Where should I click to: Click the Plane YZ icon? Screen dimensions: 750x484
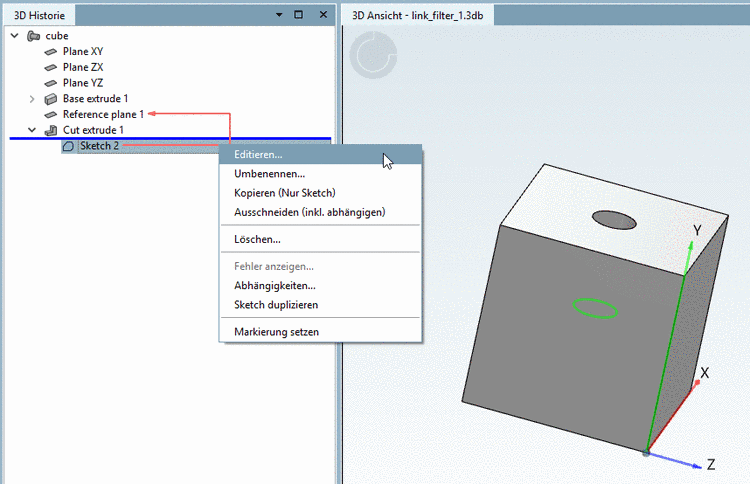point(51,83)
